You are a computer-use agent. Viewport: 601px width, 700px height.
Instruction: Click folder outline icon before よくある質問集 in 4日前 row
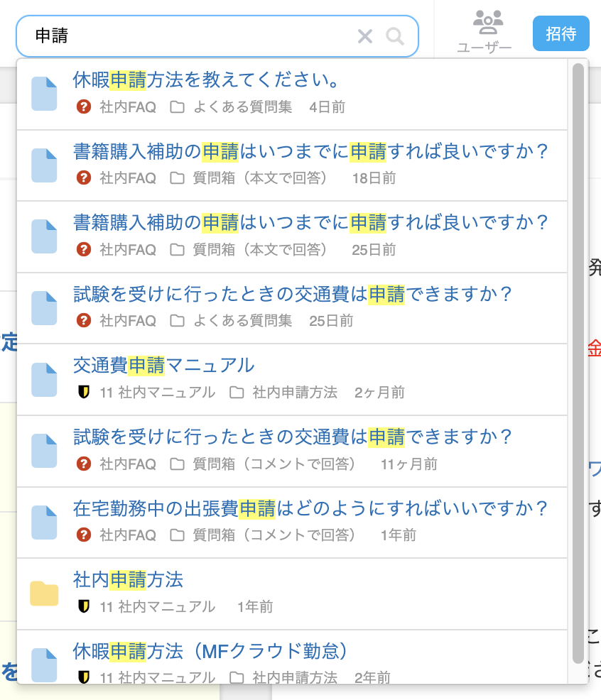pyautogui.click(x=178, y=107)
